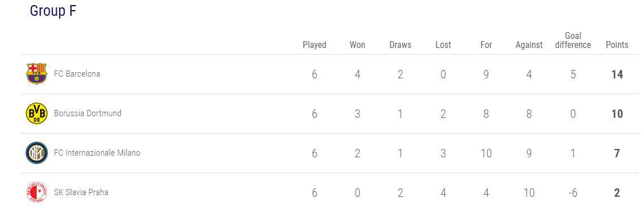The width and height of the screenshot is (644, 216).
Task: Click the Group F heading
Action: tap(53, 11)
